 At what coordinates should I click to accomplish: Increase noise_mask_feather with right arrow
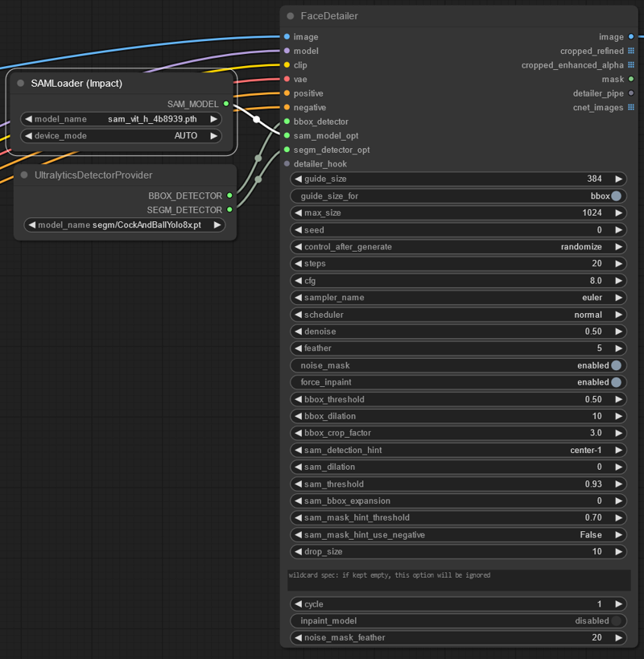pos(619,637)
